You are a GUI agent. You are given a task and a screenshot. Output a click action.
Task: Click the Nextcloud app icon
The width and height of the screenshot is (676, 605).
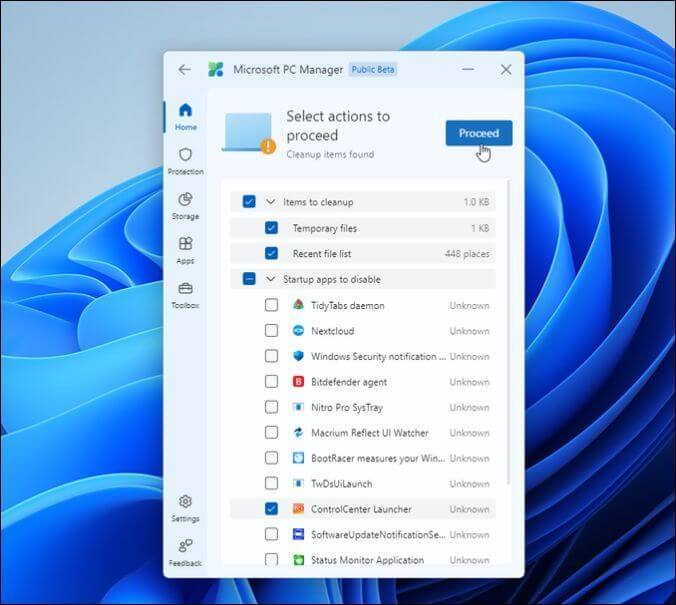[x=298, y=330]
